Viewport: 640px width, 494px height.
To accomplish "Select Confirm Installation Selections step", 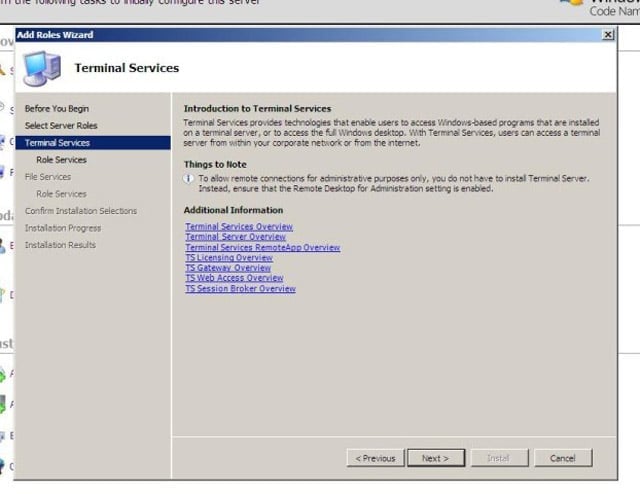I will [x=81, y=211].
